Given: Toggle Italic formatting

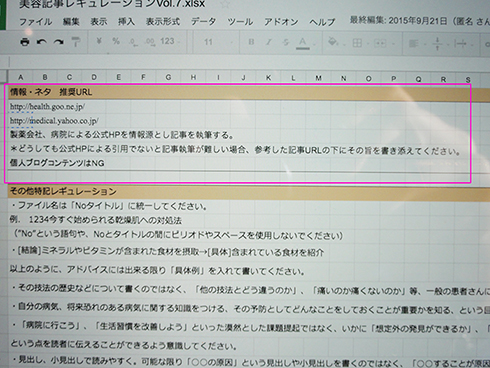Looking at the screenshot, I should coord(269,42).
